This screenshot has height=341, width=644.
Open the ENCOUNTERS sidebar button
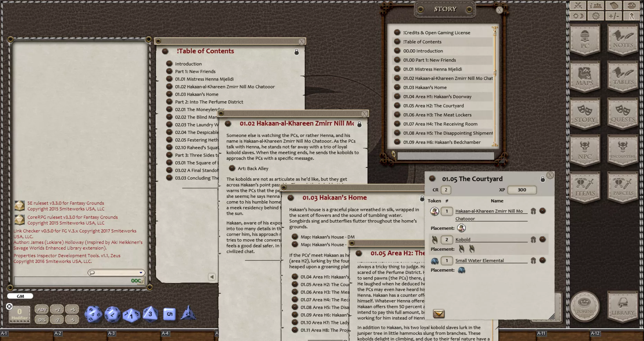(x=623, y=150)
